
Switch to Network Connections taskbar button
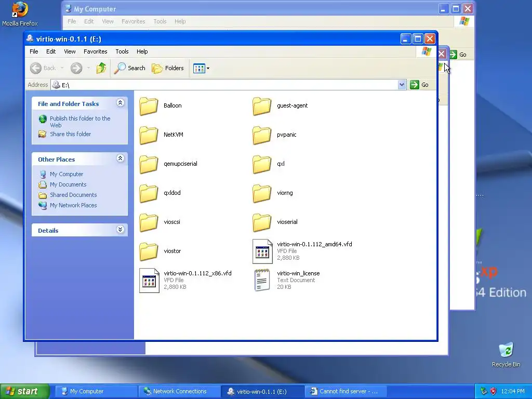[x=179, y=392]
